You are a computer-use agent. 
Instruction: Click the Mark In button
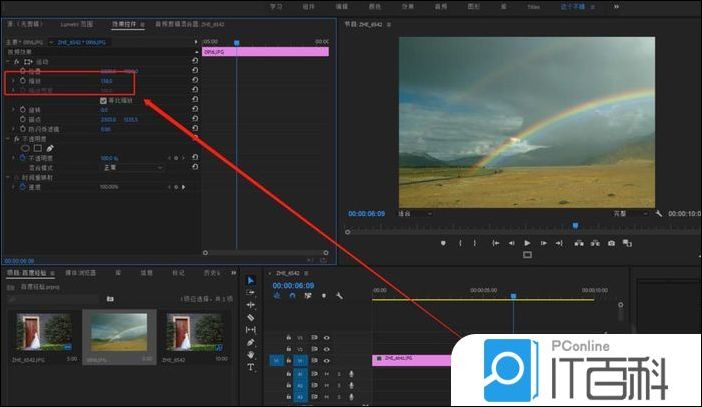460,243
